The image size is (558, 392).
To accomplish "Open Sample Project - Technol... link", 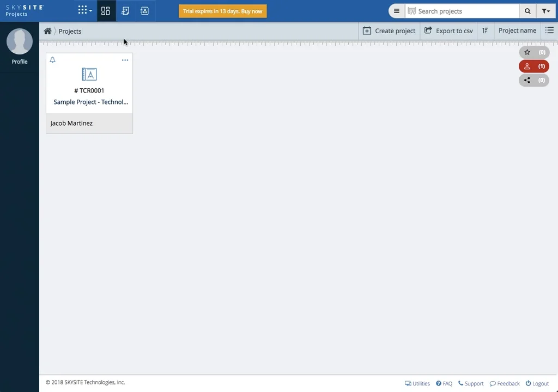I will point(91,102).
